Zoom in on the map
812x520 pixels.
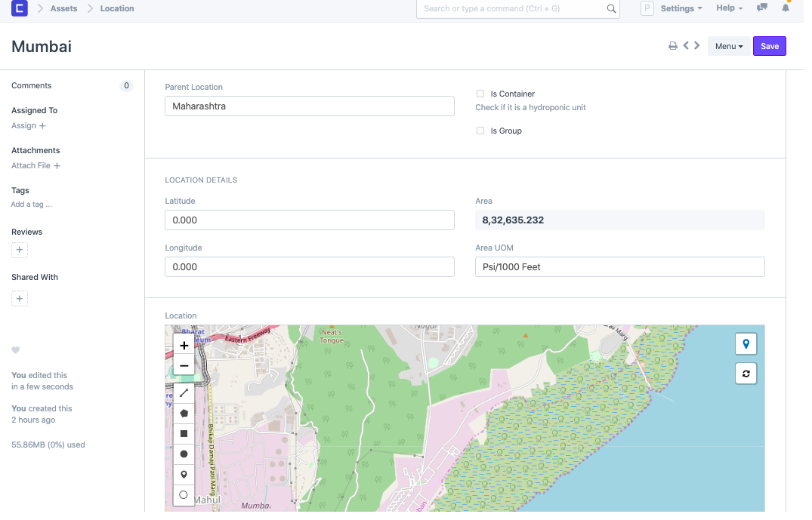pos(184,346)
